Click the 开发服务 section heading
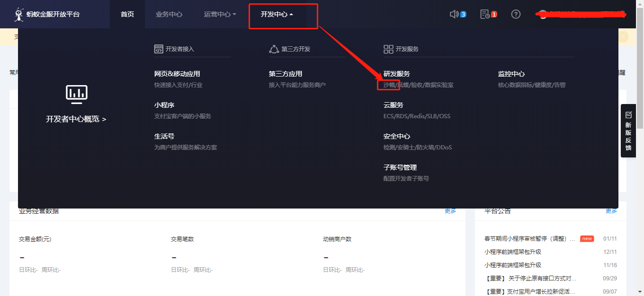Screen dimensions: 644x296 click(407, 49)
